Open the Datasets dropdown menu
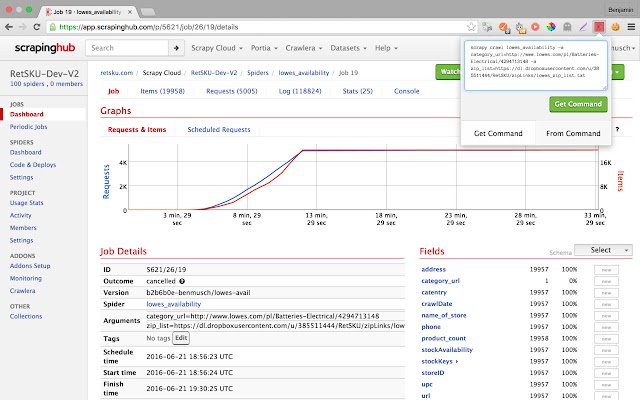This screenshot has height=400, width=640. point(348,48)
